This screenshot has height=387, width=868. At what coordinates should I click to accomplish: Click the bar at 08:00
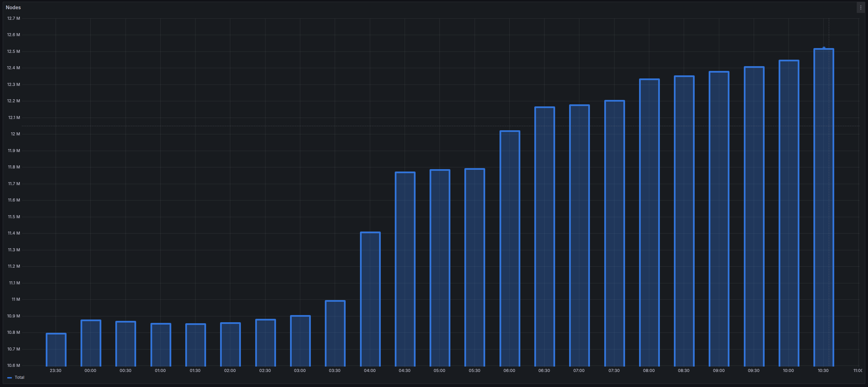(649, 223)
